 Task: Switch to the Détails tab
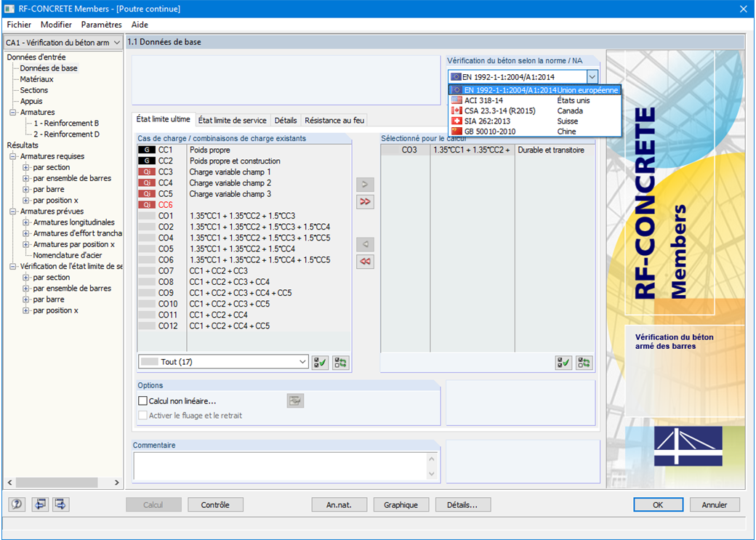click(x=286, y=120)
